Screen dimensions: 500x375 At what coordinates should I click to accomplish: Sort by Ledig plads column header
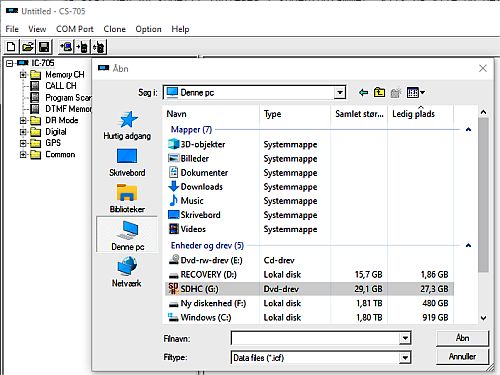(420, 114)
